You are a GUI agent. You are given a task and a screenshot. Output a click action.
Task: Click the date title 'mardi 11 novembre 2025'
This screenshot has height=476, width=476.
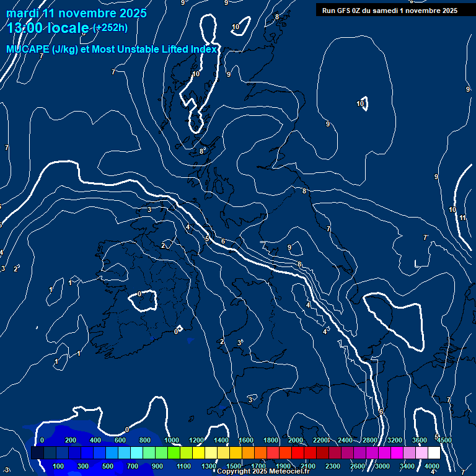tap(76, 13)
